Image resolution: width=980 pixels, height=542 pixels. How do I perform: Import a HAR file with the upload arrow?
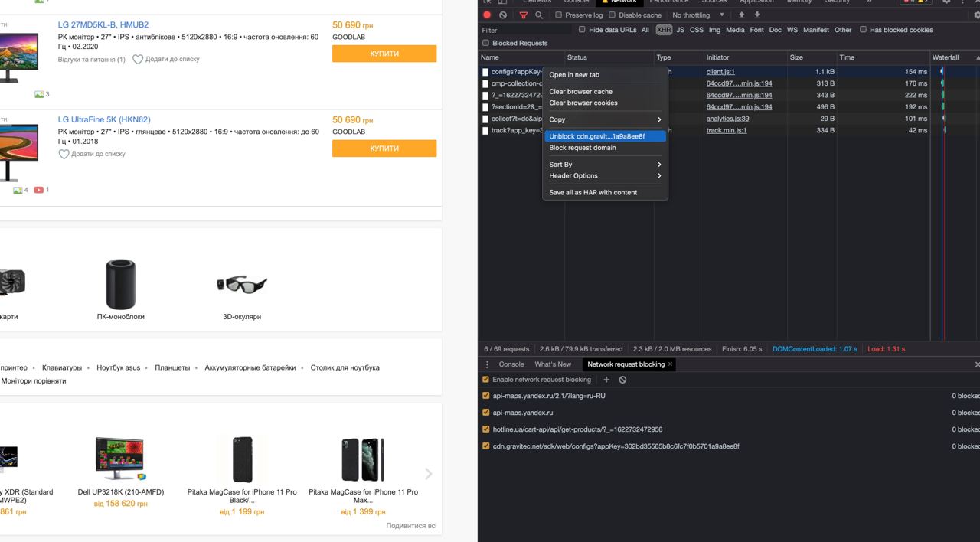(741, 15)
